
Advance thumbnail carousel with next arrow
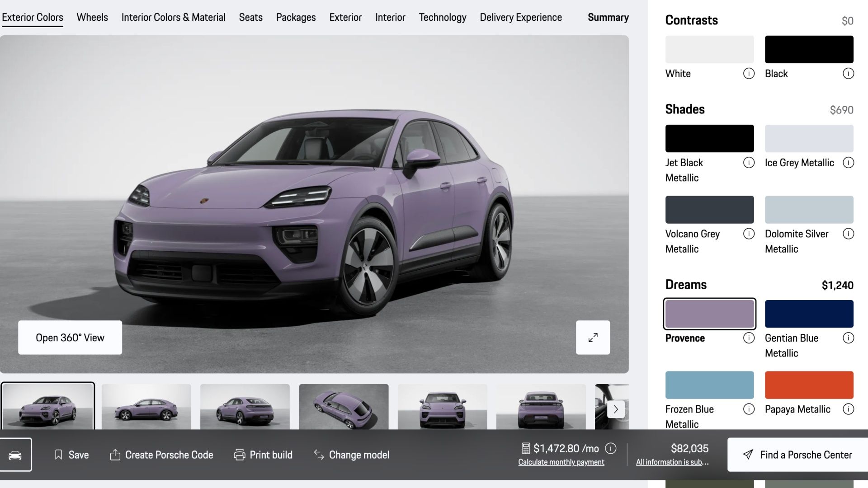tap(615, 409)
